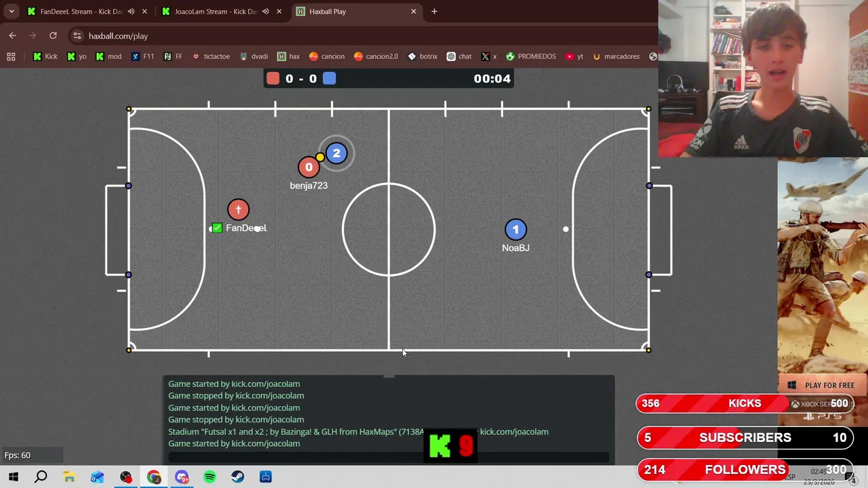Click the 00:04 match timer
The width and height of the screenshot is (868, 488).
[x=492, y=79]
